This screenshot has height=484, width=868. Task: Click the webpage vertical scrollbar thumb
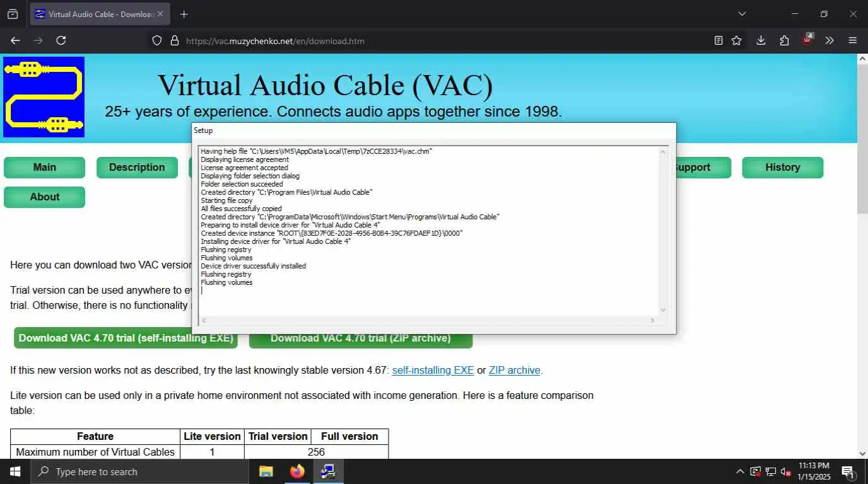pyautogui.click(x=862, y=139)
